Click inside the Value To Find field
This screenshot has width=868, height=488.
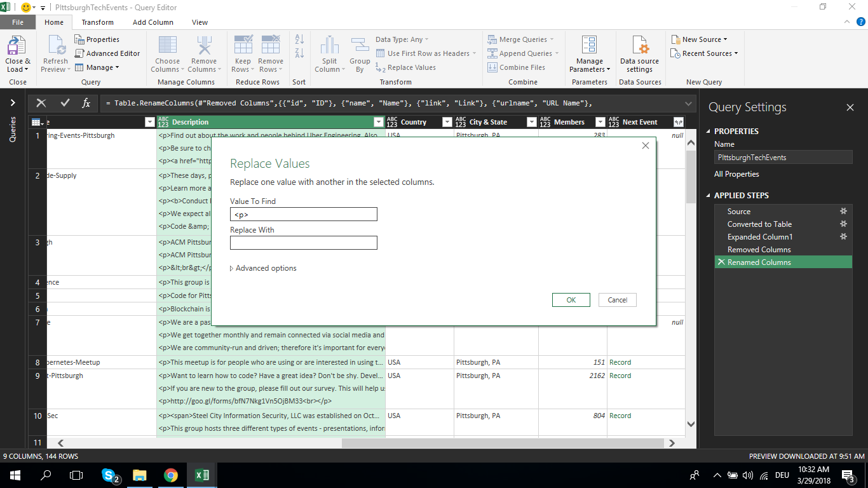303,214
